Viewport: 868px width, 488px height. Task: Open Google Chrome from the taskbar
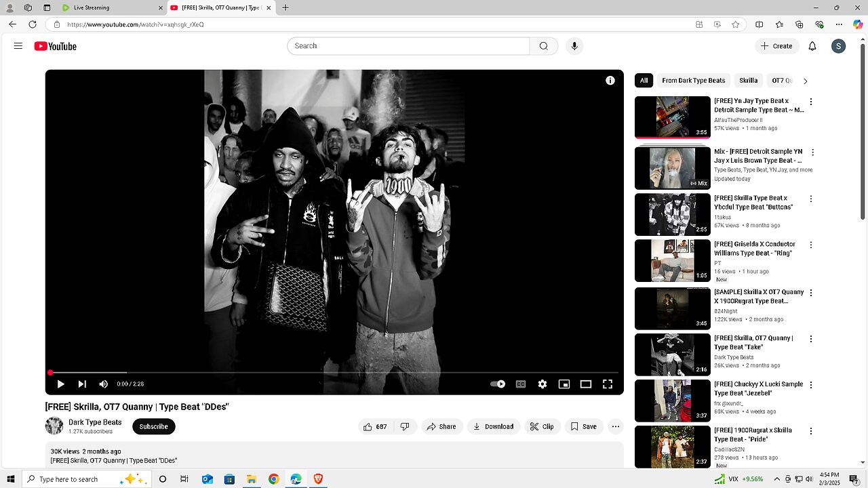click(273, 479)
